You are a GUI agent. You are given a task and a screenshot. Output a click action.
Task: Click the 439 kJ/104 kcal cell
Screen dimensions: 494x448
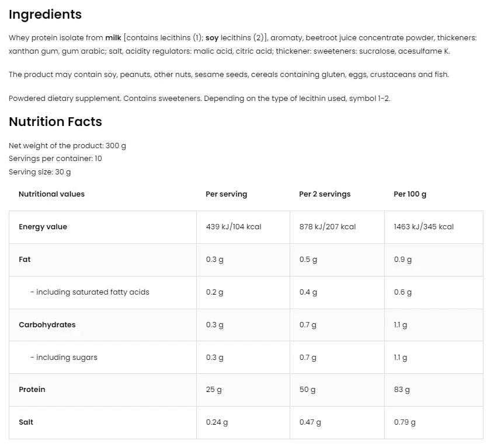click(x=234, y=227)
